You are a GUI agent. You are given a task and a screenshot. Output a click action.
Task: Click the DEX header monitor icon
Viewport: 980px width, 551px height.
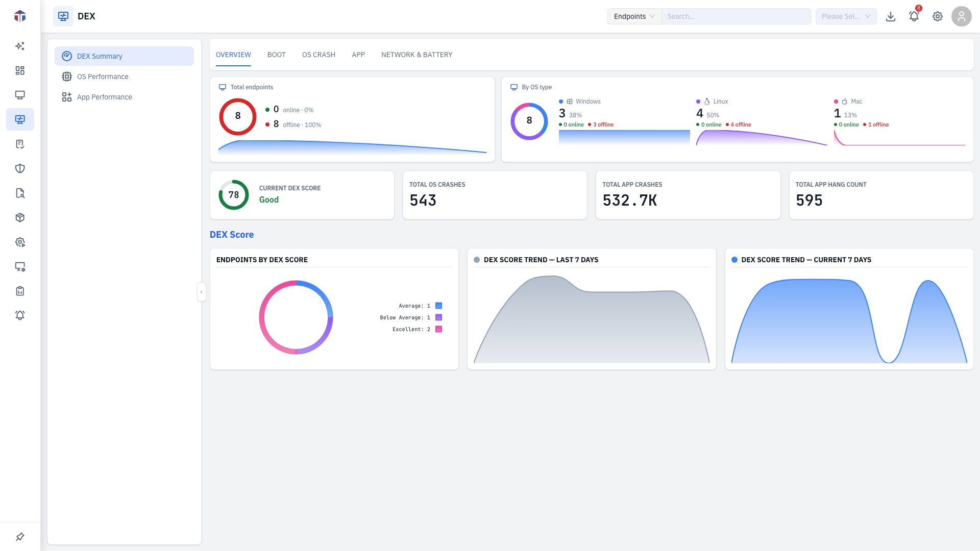coord(63,16)
